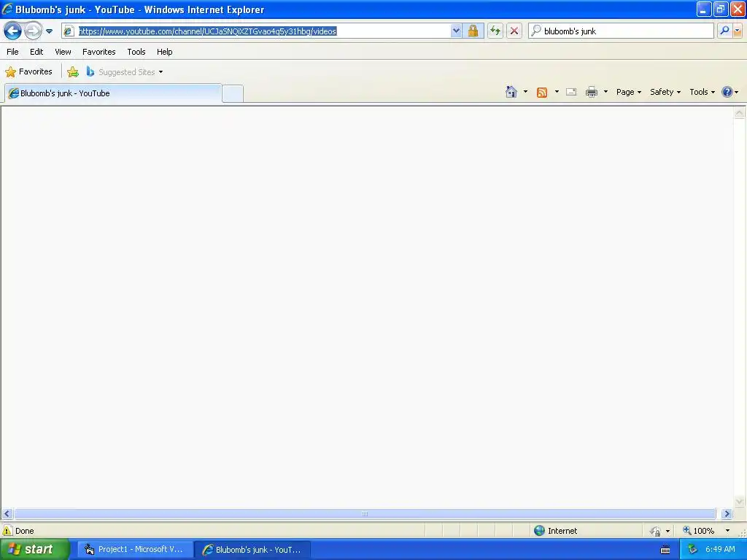Open the Tools command bar dropdown

pos(703,92)
